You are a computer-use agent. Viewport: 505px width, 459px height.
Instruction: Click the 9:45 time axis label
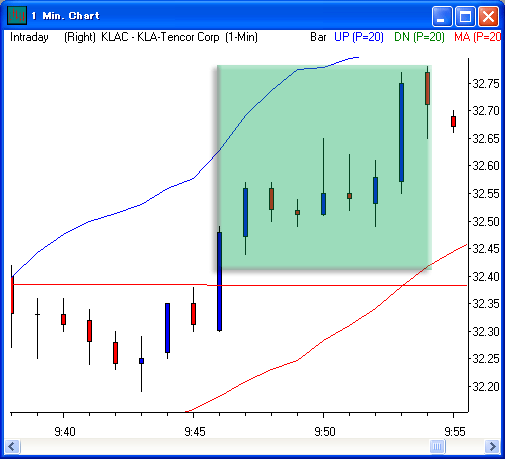(x=195, y=432)
